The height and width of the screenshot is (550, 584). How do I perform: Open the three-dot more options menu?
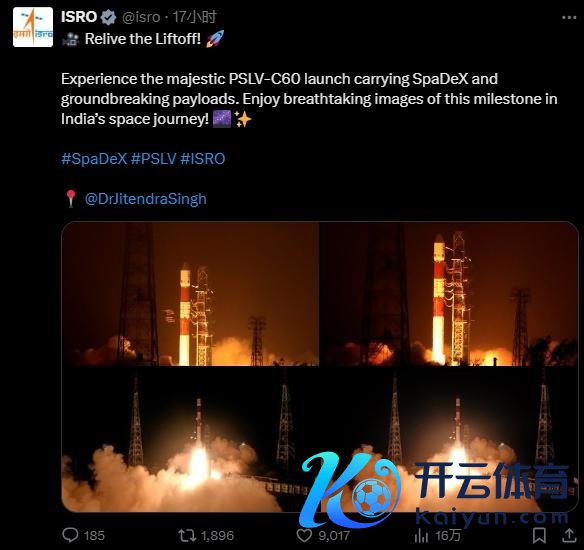click(x=569, y=18)
